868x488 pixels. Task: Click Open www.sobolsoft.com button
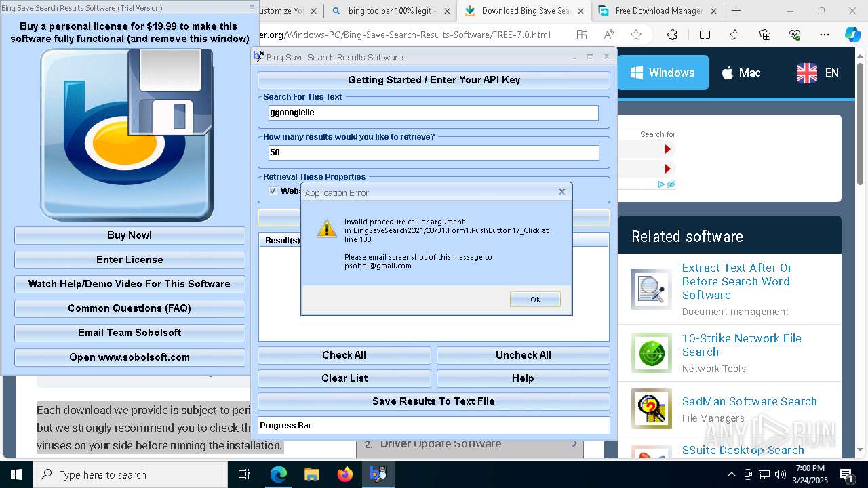pyautogui.click(x=130, y=357)
